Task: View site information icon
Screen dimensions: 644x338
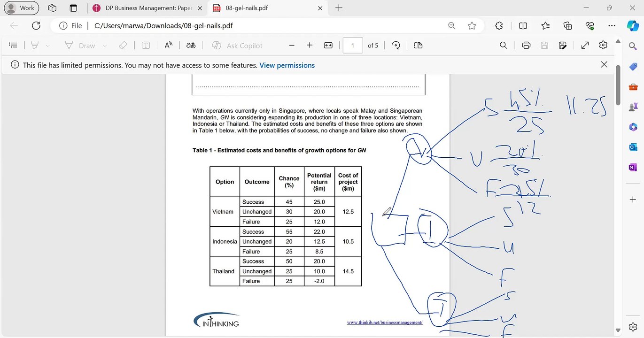Action: (x=63, y=26)
